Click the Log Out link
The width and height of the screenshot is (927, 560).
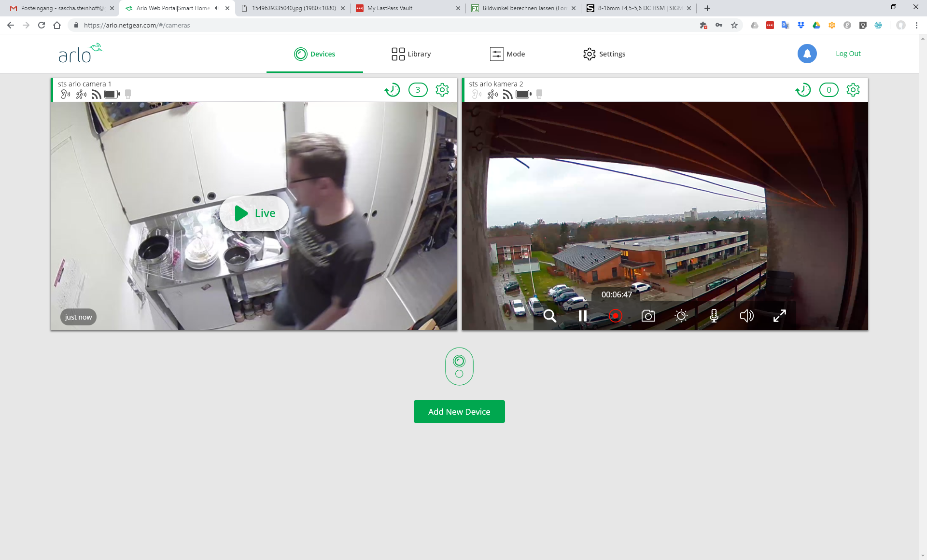[848, 54]
